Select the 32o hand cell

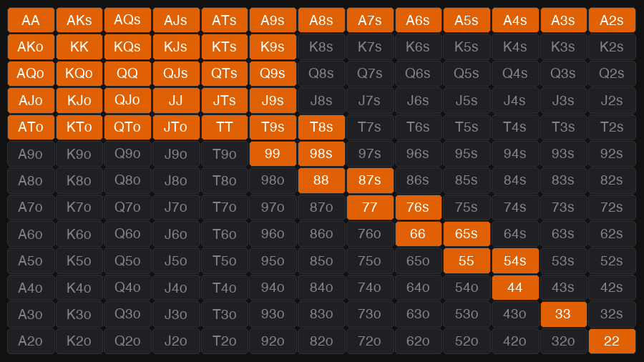click(564, 341)
